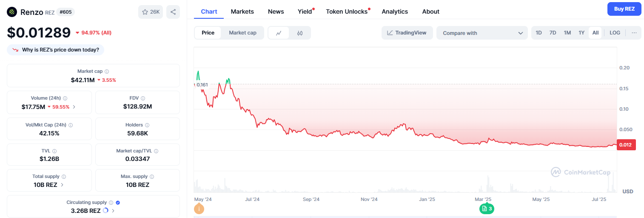This screenshot has width=644, height=218.
Task: Set chart range to 1D
Action: tap(539, 33)
